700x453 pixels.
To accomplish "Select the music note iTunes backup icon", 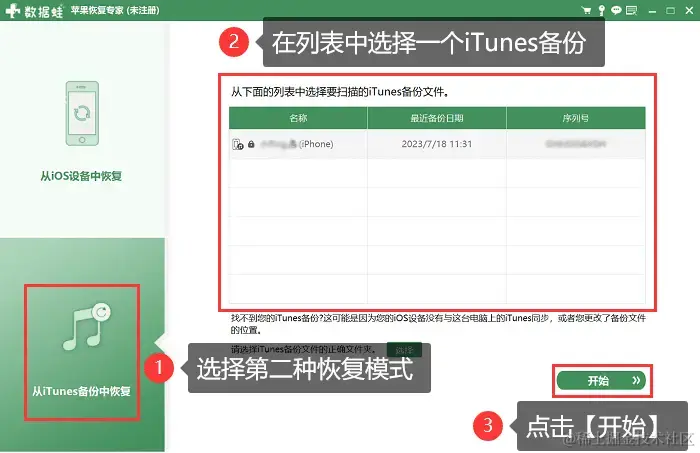I will click(86, 327).
